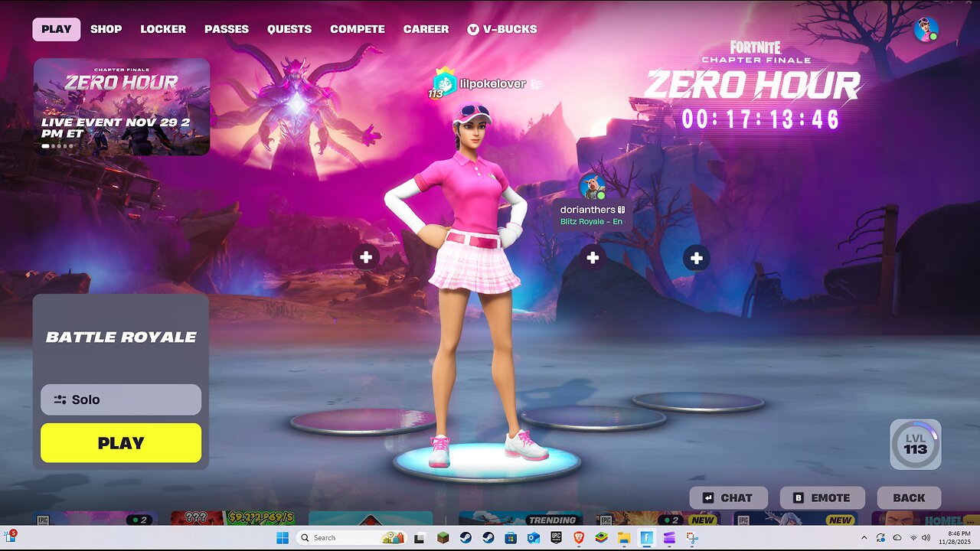Viewport: 980px width, 551px height.
Task: Open the TRENDING game tile
Action: click(x=521, y=519)
